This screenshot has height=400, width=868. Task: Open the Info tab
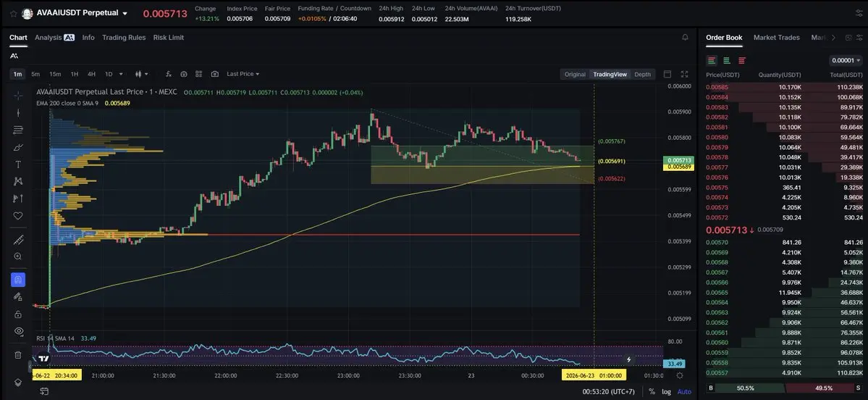(x=88, y=37)
